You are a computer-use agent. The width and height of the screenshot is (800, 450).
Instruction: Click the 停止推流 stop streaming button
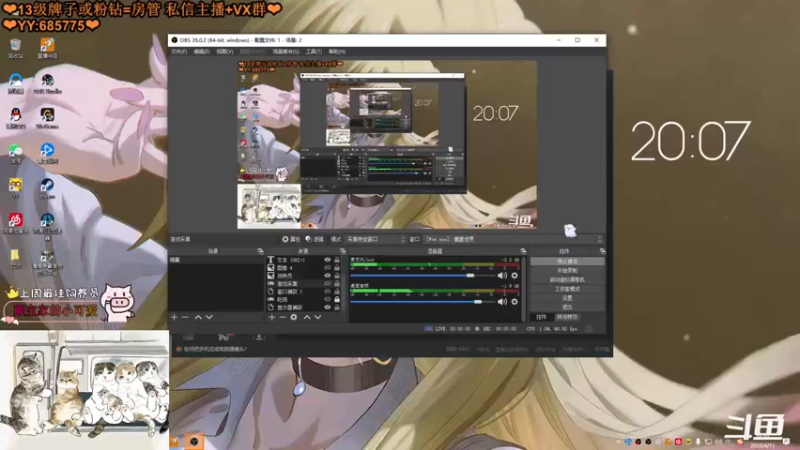[x=567, y=261]
